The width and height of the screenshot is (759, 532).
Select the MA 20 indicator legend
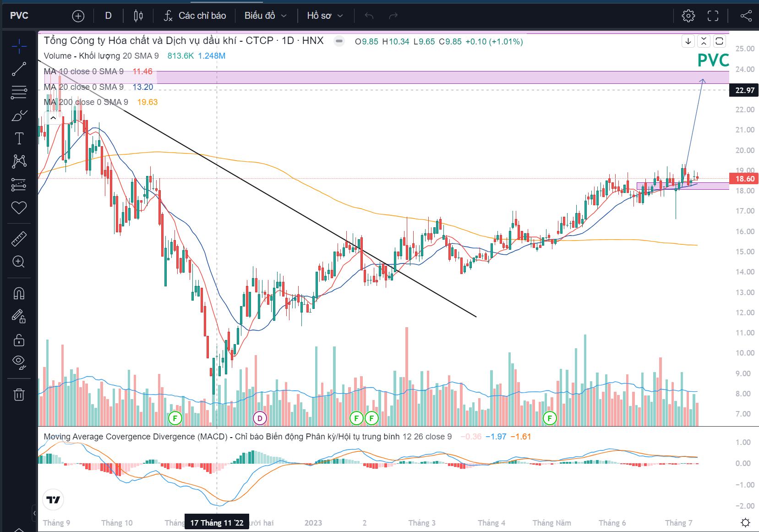(84, 87)
